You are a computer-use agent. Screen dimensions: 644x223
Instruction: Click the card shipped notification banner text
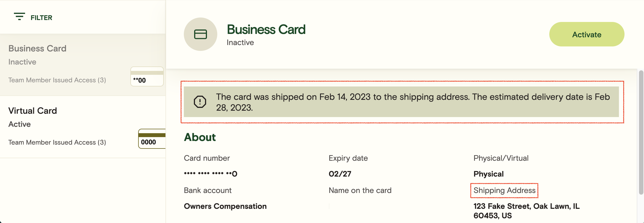(x=412, y=102)
